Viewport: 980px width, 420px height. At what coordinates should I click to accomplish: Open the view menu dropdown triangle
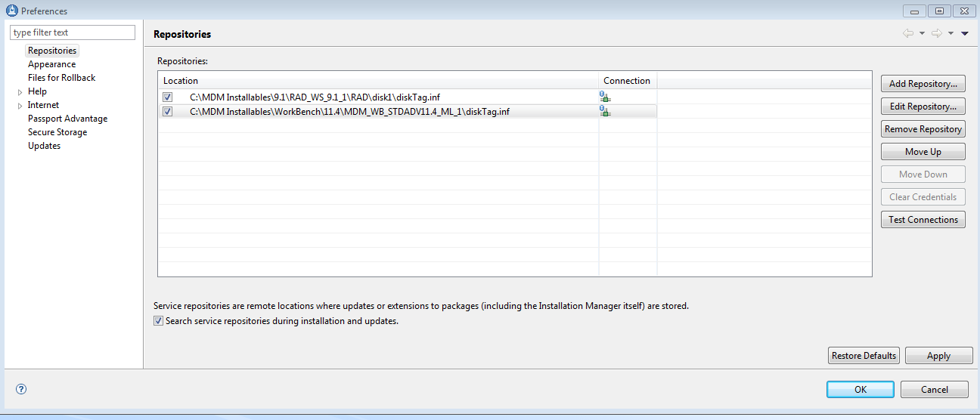tap(965, 34)
